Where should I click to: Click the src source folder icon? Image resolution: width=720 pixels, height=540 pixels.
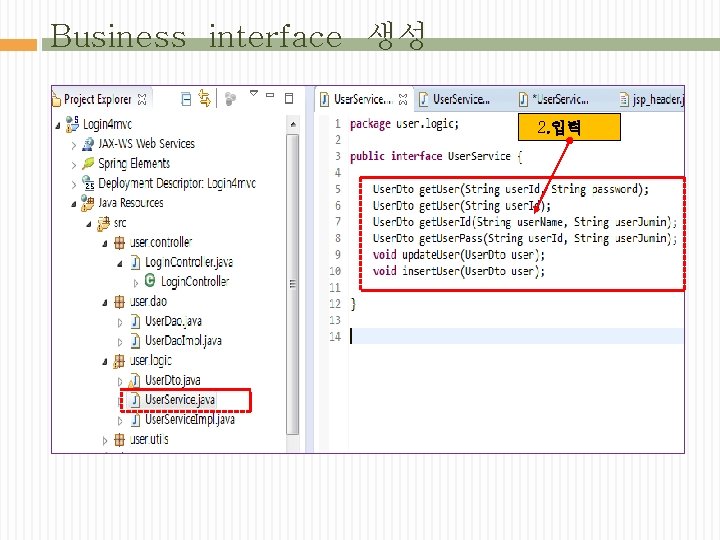point(103,223)
